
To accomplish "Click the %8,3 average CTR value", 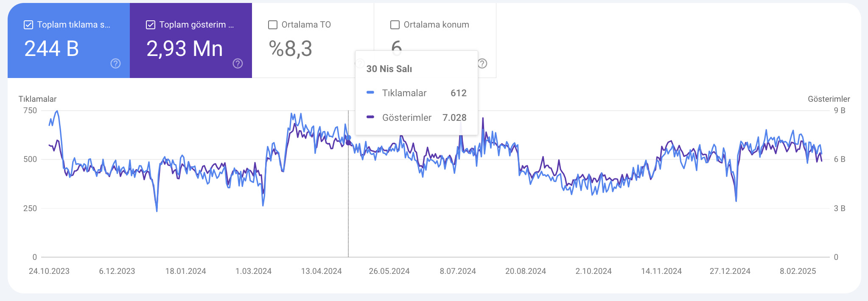I will tap(291, 48).
